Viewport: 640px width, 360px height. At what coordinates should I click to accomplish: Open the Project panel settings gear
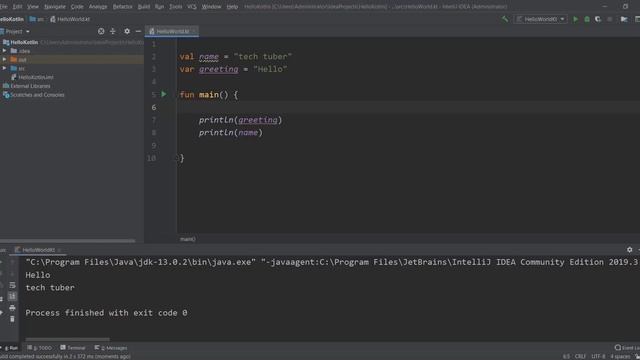tap(127, 31)
